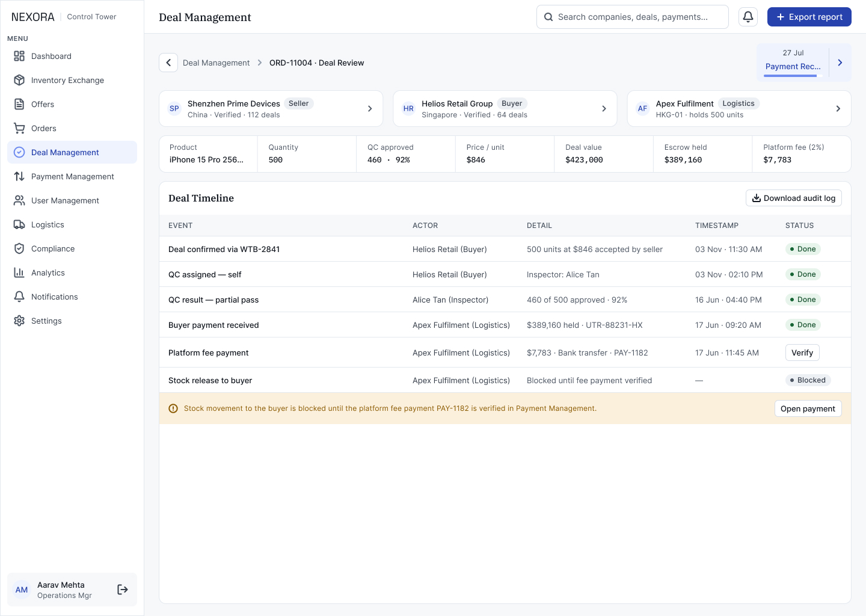Click 'ORD-11004 · Deal Review' breadcrumb text
Viewport: 866px width, 616px height.
(316, 63)
